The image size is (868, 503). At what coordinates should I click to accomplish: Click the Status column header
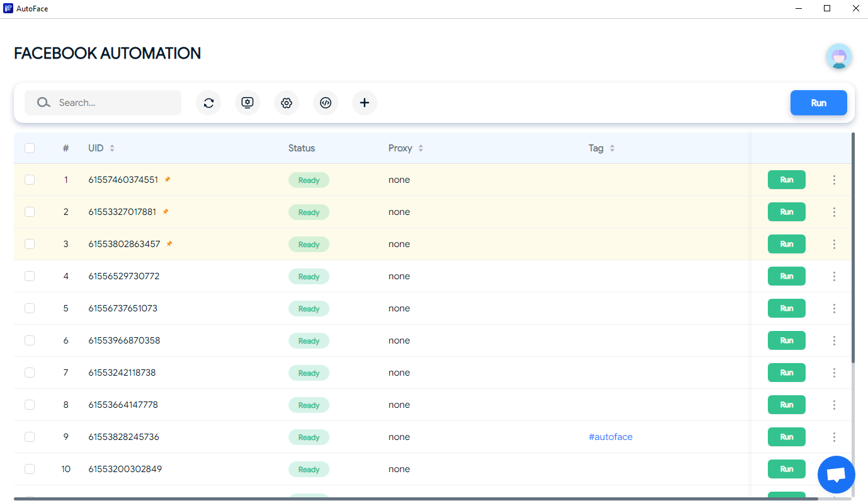(302, 148)
